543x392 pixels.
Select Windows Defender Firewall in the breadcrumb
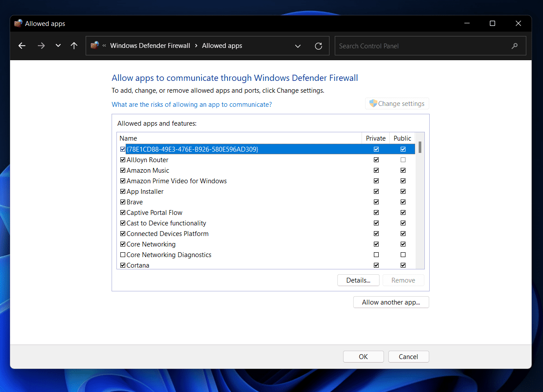[150, 45]
